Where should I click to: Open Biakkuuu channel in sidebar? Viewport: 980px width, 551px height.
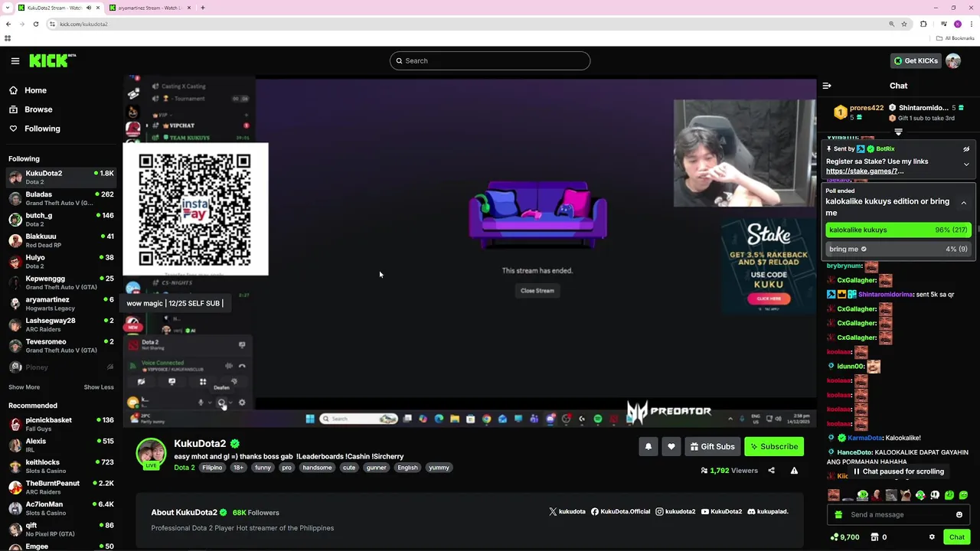pos(60,241)
